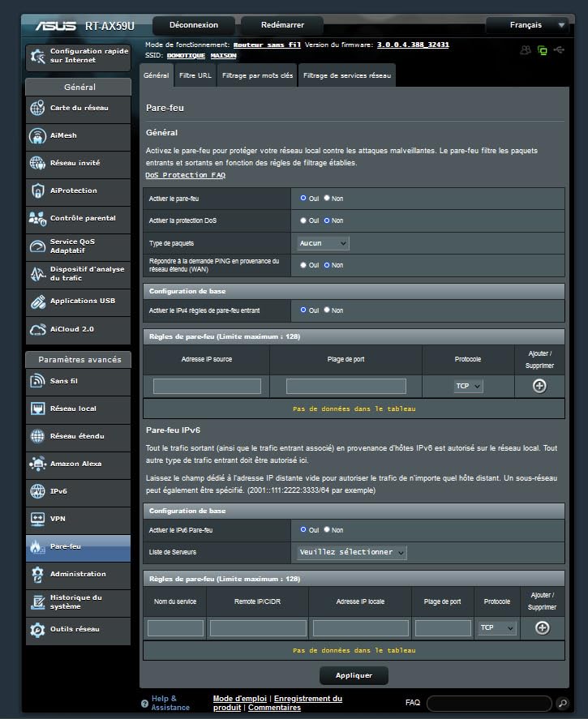Image resolution: width=588 pixels, height=719 pixels.
Task: Open the Type de paquets dropdown
Action: coord(322,243)
